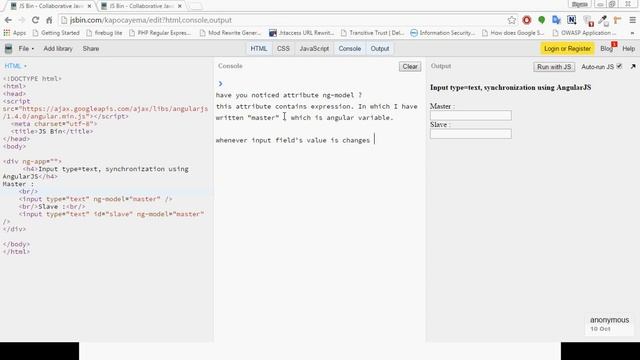Viewport: 640px width, 360px height.
Task: Open the Mod Rewrite Gener... bookmark
Action: pos(231,33)
